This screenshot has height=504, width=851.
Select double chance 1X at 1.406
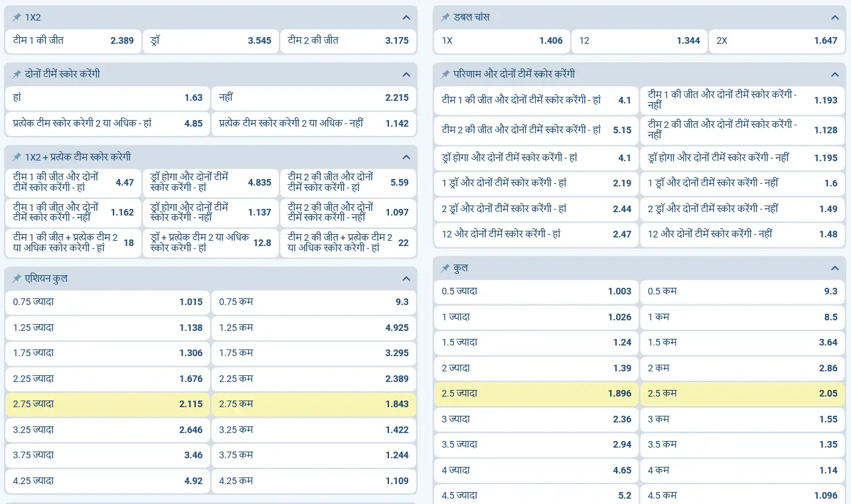[502, 40]
